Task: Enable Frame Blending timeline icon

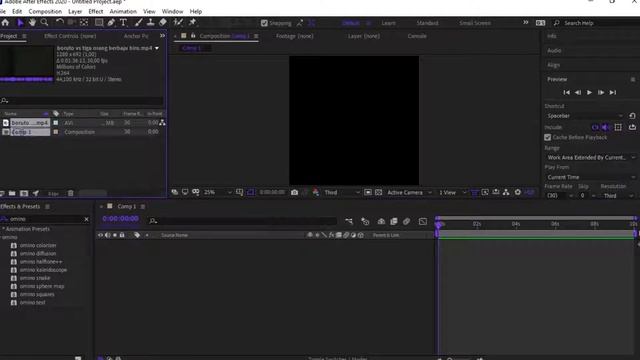Action: pos(394,221)
